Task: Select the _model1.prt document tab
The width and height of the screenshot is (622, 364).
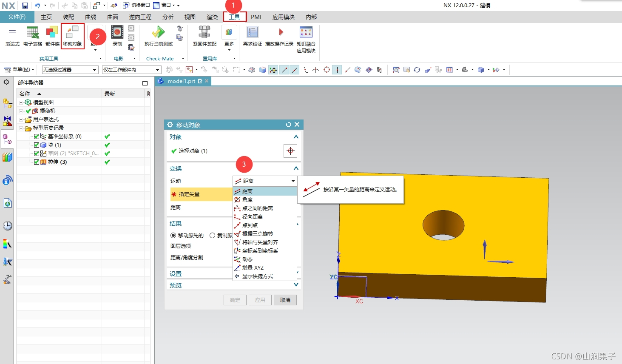Action: (183, 81)
